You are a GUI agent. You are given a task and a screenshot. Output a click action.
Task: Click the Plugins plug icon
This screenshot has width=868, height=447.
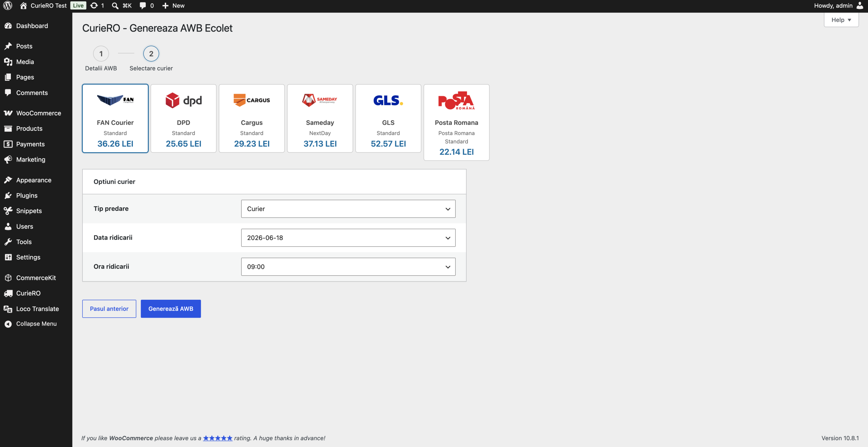pyautogui.click(x=8, y=195)
